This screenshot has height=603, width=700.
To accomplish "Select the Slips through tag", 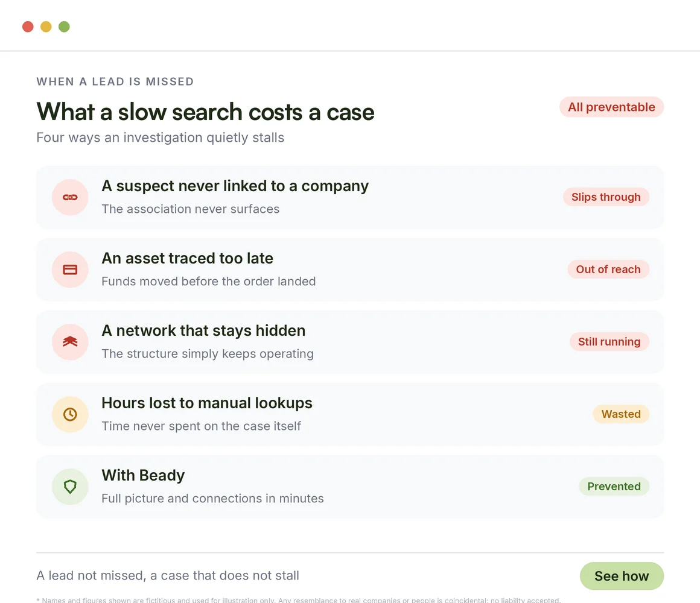I will (x=606, y=197).
